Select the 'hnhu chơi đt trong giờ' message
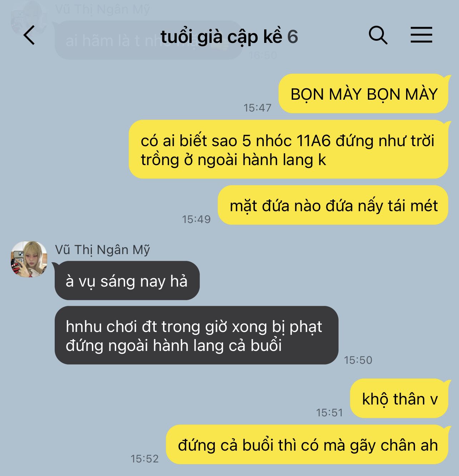The width and height of the screenshot is (459, 476). tap(196, 336)
